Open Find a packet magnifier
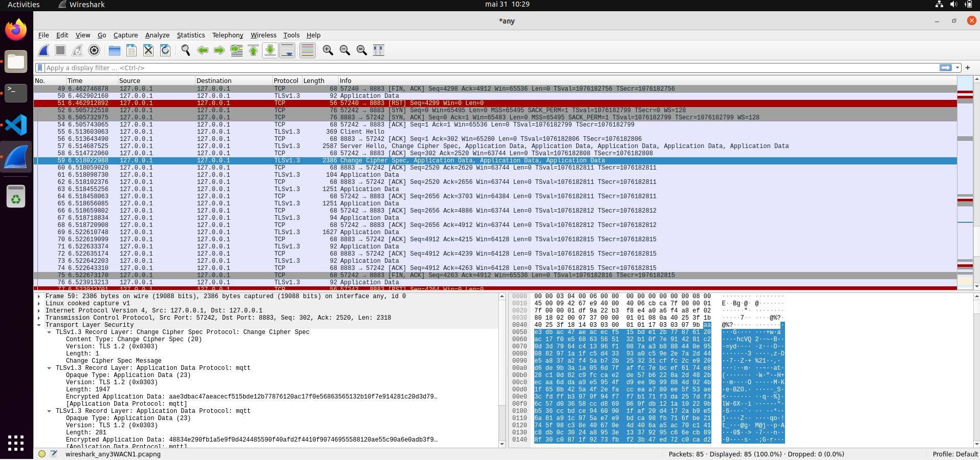 [186, 50]
